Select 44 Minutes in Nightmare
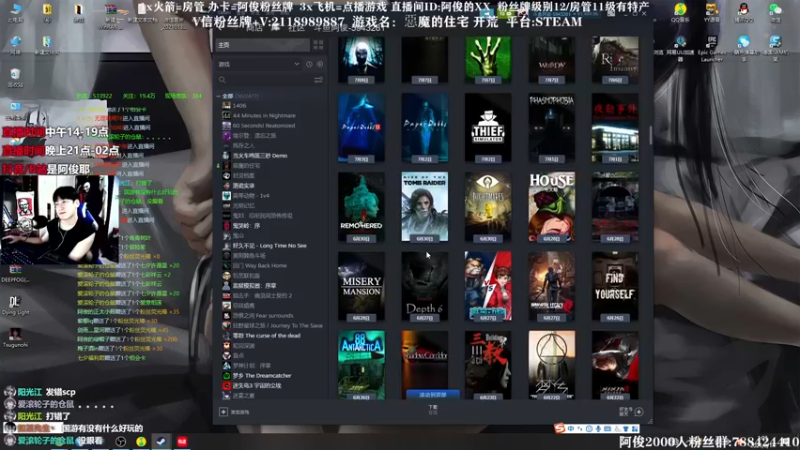 (x=264, y=116)
